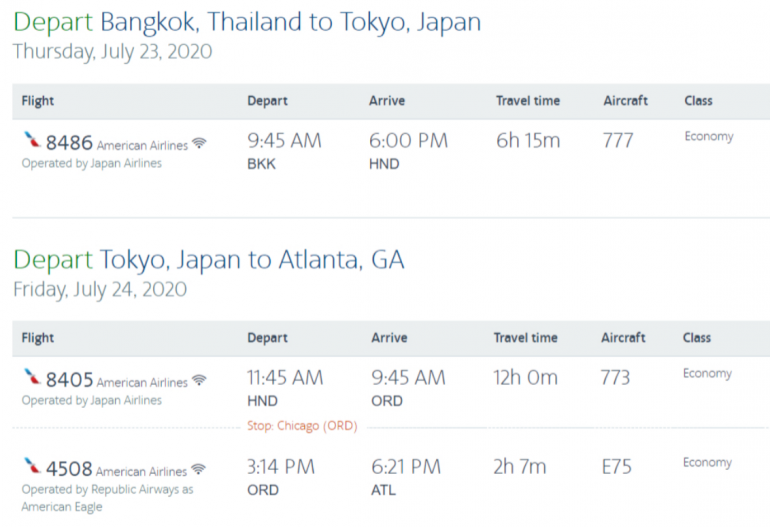Click the Stop: Chicago (ORD) notice

302,426
